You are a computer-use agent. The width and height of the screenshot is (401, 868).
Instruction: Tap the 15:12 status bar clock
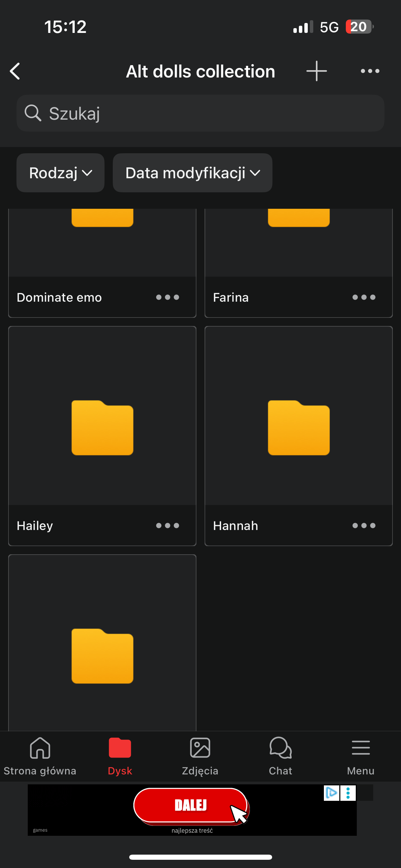tap(65, 27)
